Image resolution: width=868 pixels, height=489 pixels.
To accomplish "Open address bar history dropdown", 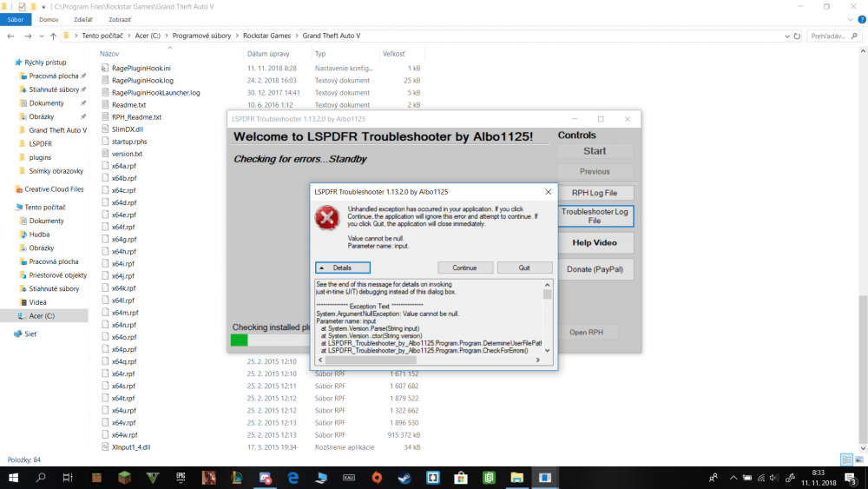I will 787,36.
